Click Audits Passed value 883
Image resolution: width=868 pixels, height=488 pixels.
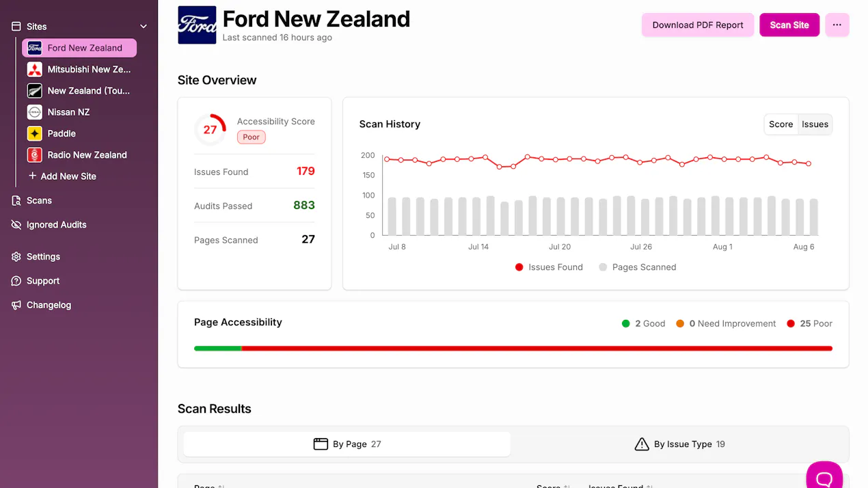pos(304,205)
